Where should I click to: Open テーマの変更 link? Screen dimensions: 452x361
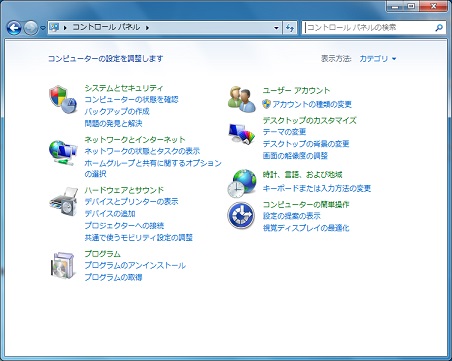coord(284,132)
